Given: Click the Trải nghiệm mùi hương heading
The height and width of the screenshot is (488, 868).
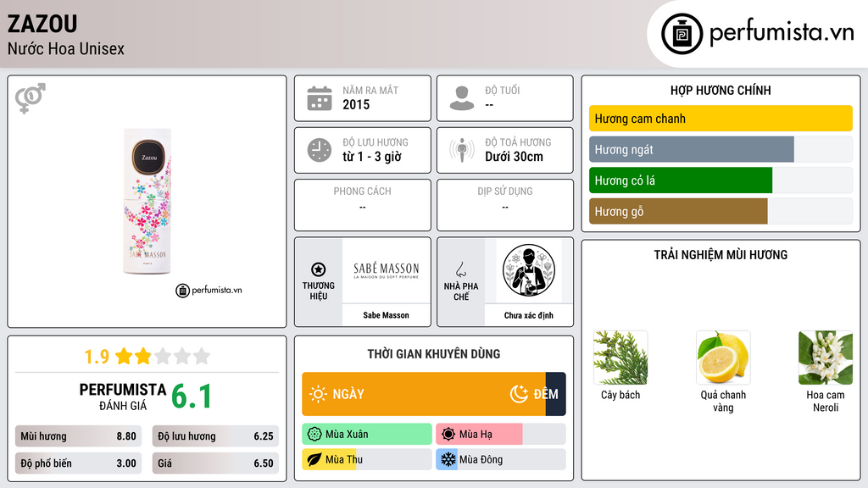Looking at the screenshot, I should click(721, 254).
